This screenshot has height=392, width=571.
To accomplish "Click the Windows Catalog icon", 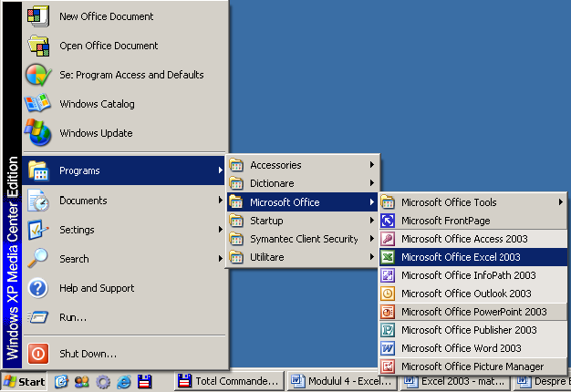I will click(37, 103).
